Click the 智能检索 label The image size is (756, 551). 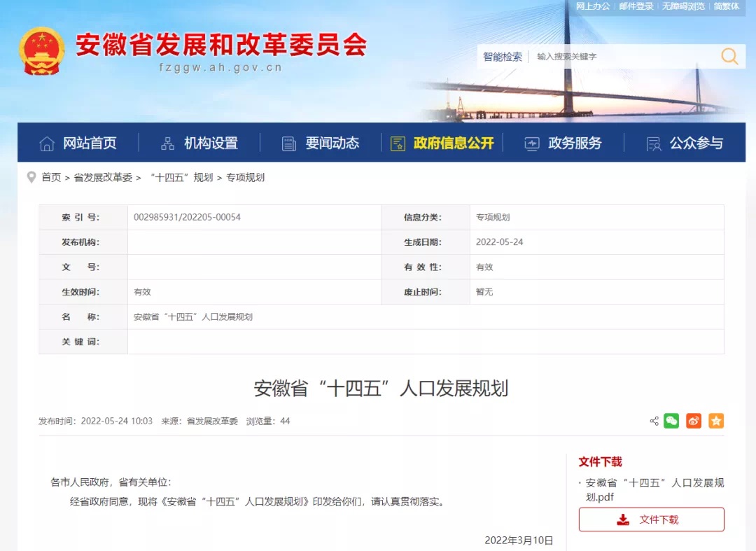pyautogui.click(x=503, y=57)
